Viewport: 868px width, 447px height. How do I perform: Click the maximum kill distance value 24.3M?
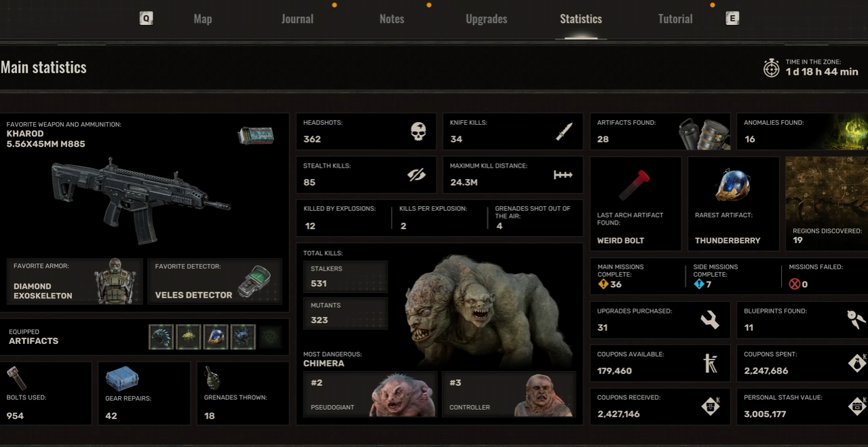pyautogui.click(x=464, y=182)
